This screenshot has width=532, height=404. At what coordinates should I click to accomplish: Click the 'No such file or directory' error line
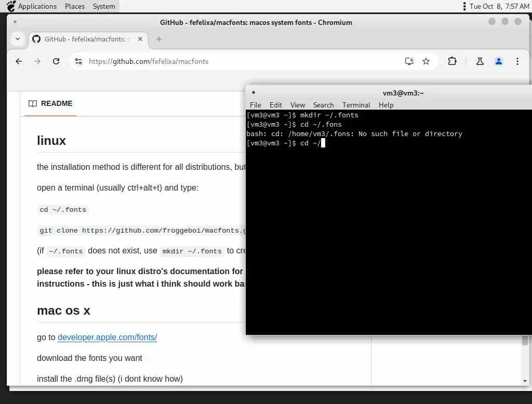click(x=354, y=133)
